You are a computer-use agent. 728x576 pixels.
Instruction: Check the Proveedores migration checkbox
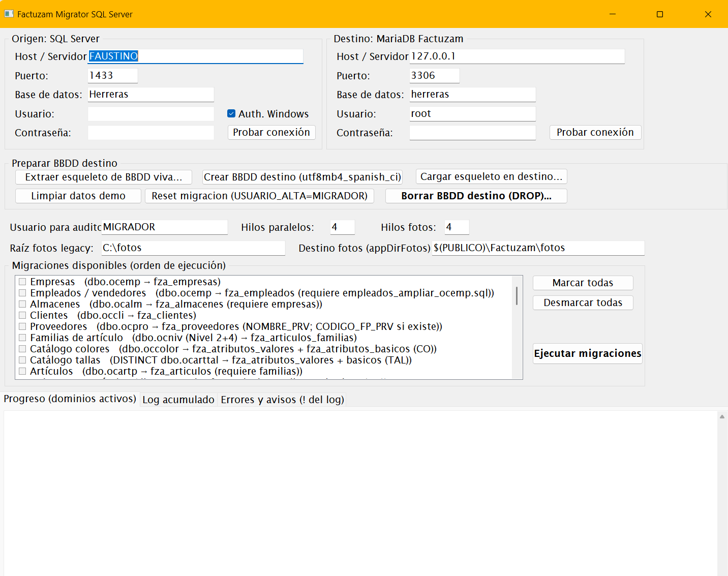coord(22,326)
